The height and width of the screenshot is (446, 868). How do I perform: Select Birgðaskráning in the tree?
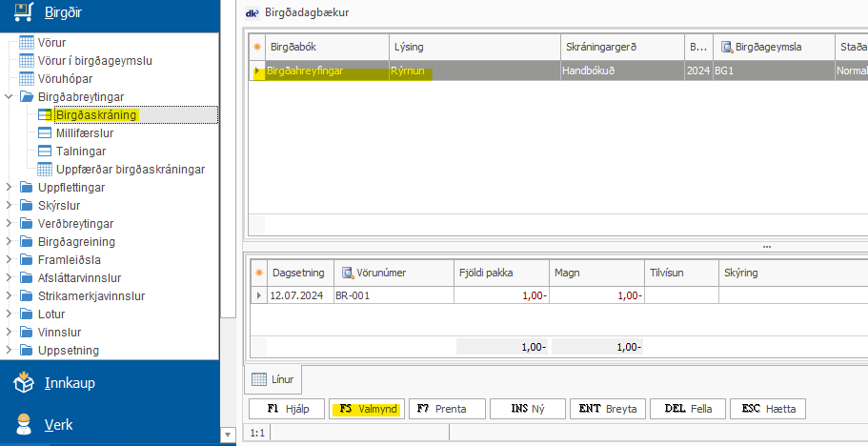(95, 115)
